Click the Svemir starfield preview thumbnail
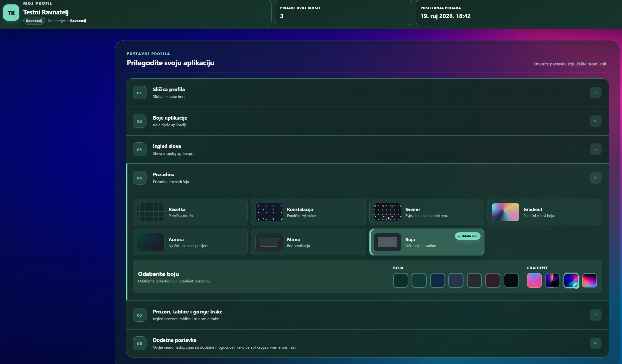 coord(387,212)
